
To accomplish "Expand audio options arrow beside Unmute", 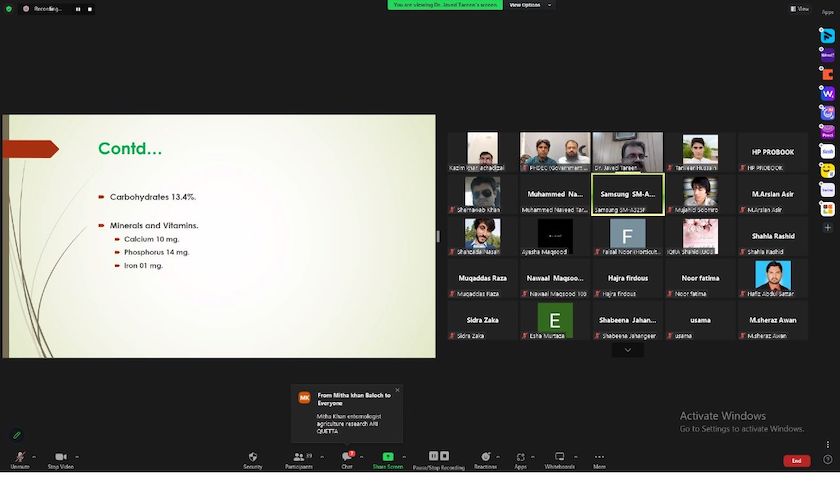I will click(x=34, y=457).
